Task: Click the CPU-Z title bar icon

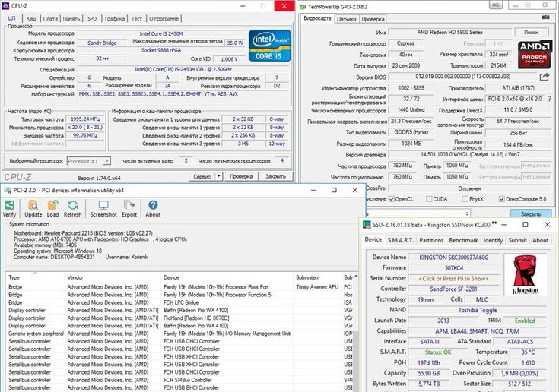Action: [x=5, y=5]
